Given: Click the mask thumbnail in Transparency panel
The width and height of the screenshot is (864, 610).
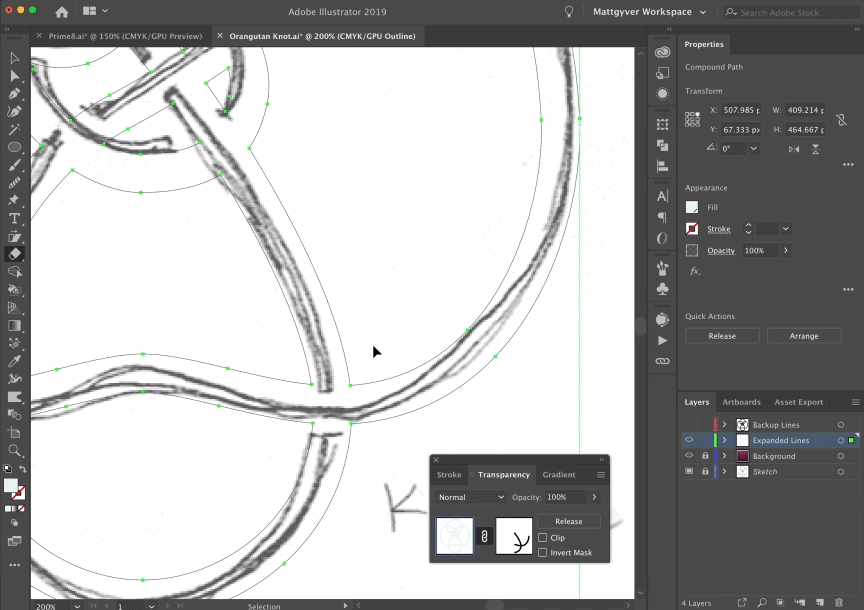Looking at the screenshot, I should pos(514,535).
